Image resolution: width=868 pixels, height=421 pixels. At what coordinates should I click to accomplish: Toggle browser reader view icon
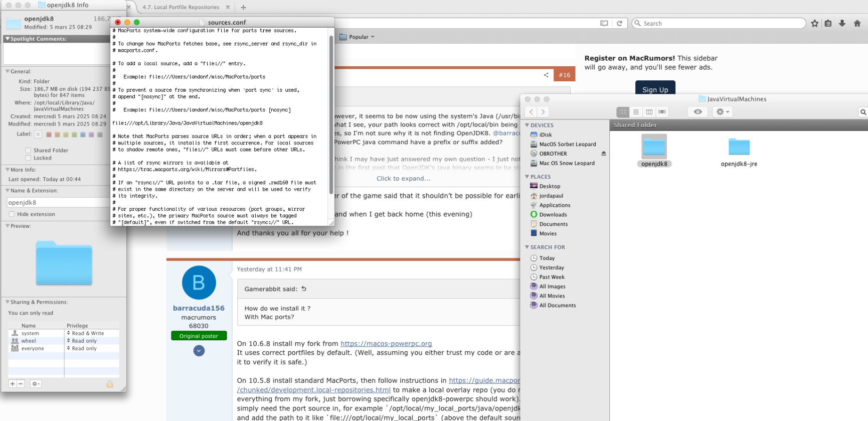pos(604,23)
